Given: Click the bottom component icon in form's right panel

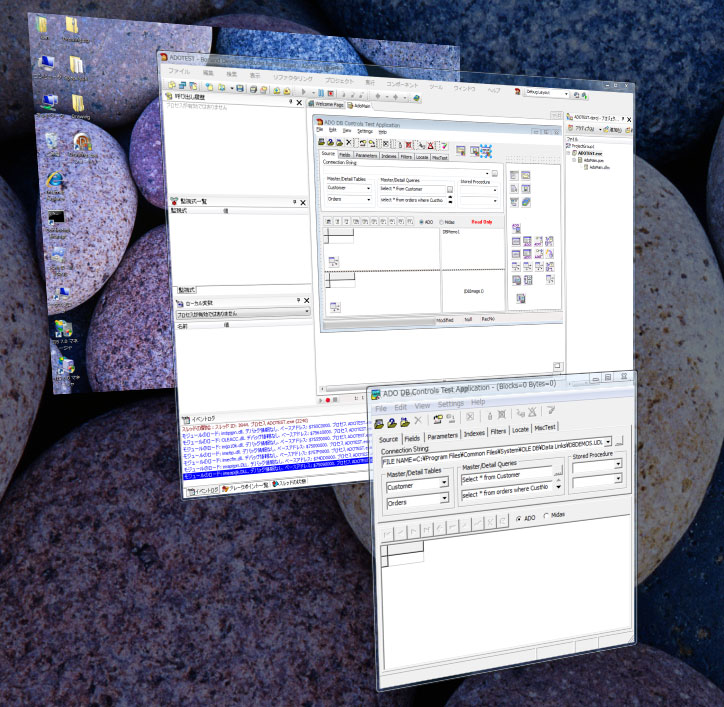Looking at the screenshot, I should [520, 298].
